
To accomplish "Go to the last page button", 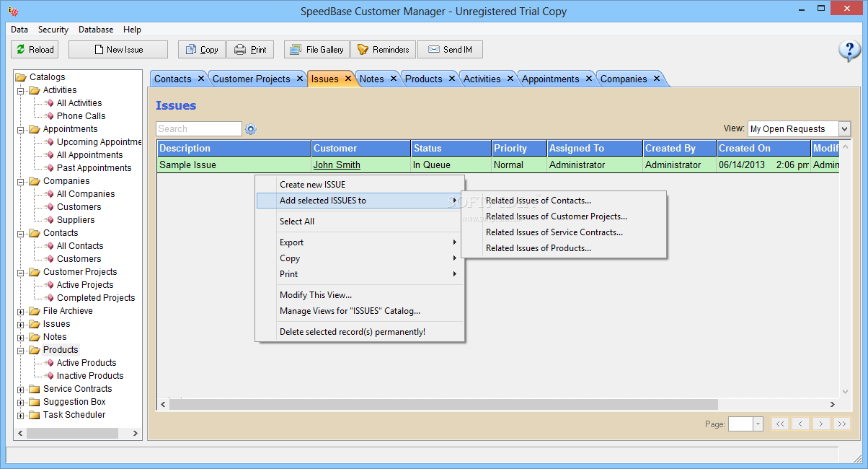I will pos(841,424).
